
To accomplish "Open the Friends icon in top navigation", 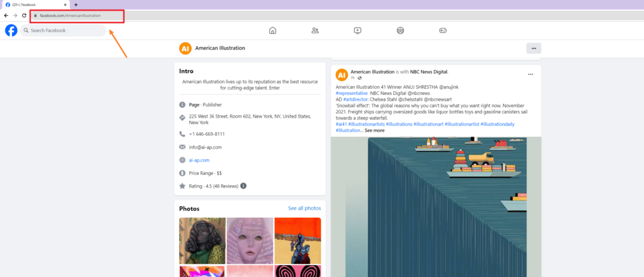I will 315,30.
